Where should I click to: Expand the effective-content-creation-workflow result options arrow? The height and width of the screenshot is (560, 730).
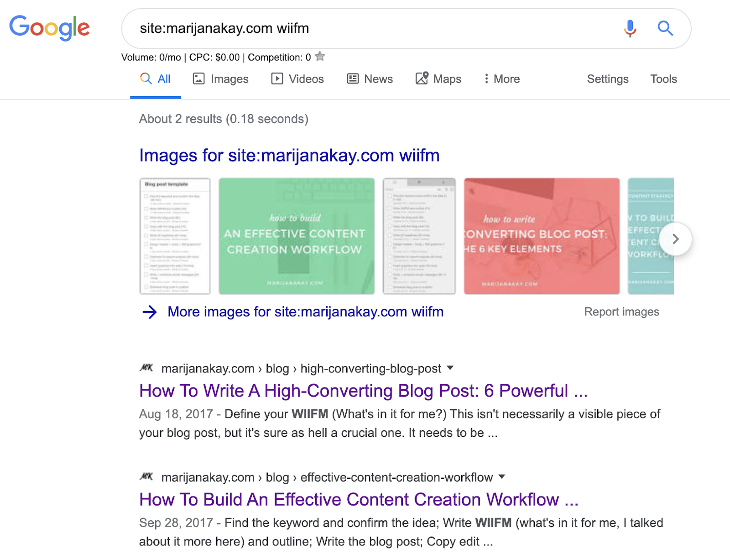tap(502, 476)
